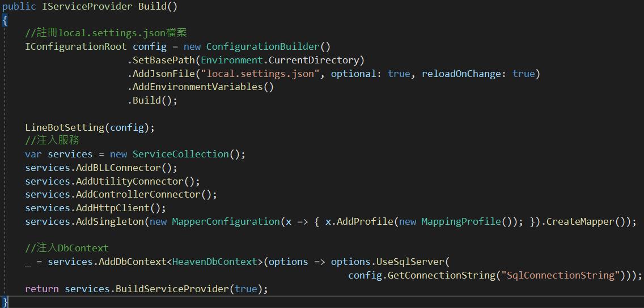Click ConfigurationBuilder class name
The image size is (644, 308).
(x=262, y=47)
